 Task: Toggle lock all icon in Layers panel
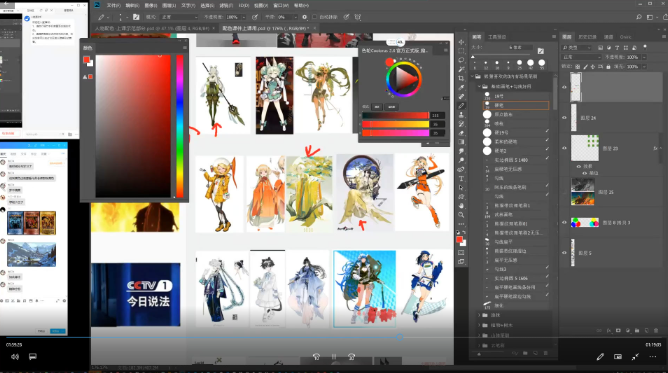coord(608,66)
